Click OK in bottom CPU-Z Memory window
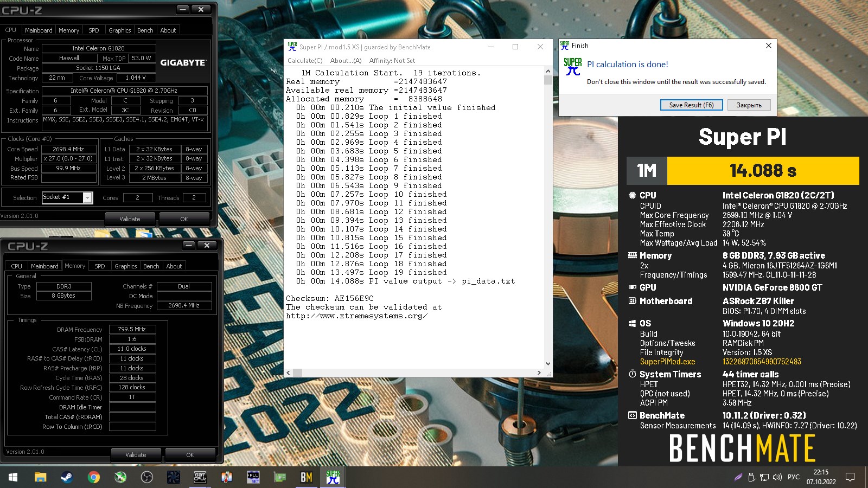Viewport: 868px width, 488px height. click(x=190, y=455)
